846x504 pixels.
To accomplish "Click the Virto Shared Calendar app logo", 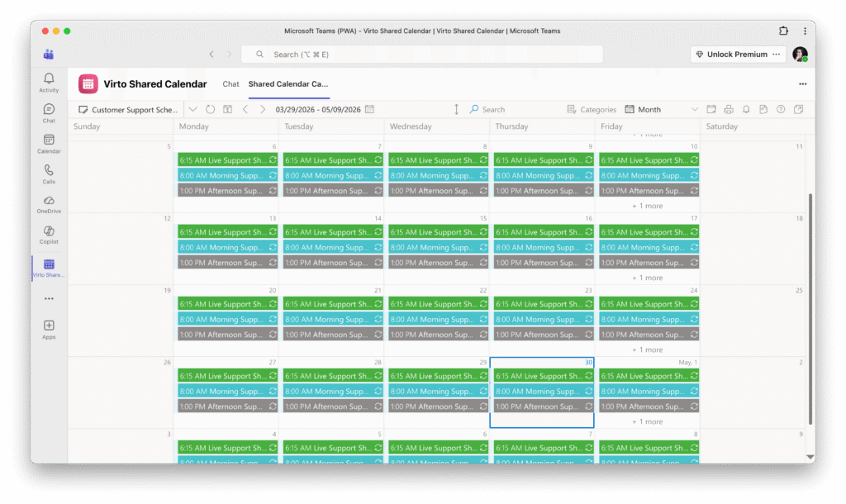I will click(88, 83).
